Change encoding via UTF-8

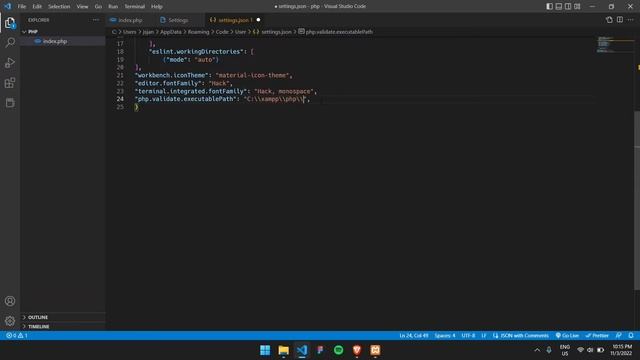click(x=468, y=336)
